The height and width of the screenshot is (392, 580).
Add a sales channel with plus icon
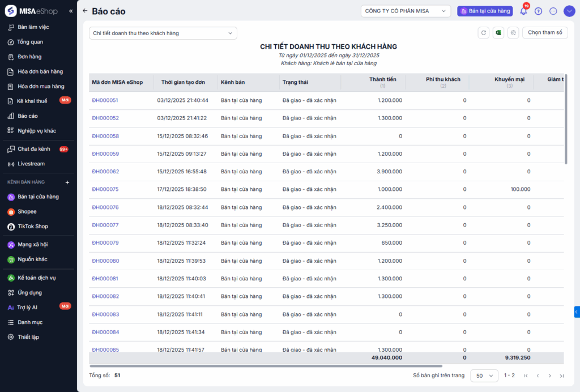point(67,182)
